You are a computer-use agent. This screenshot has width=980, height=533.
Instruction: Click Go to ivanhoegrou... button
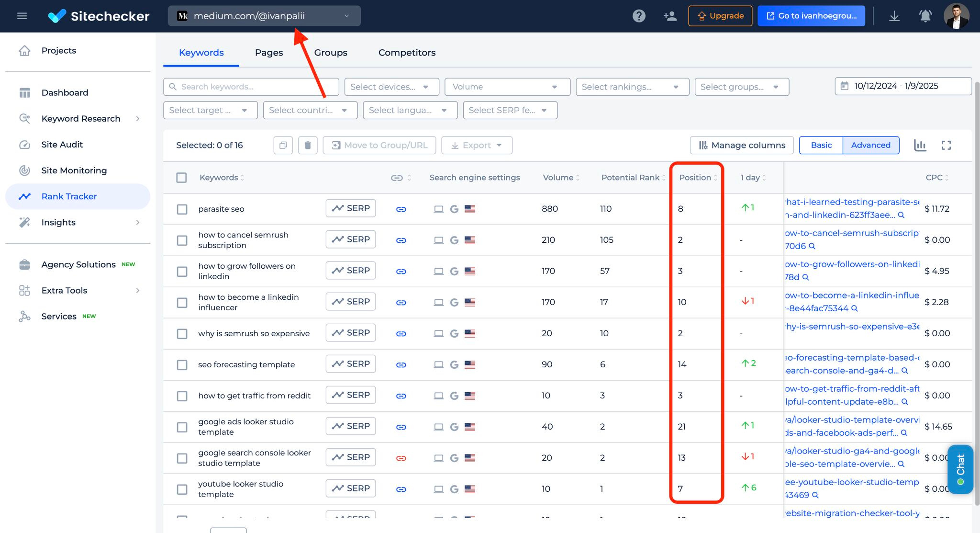[x=811, y=16]
